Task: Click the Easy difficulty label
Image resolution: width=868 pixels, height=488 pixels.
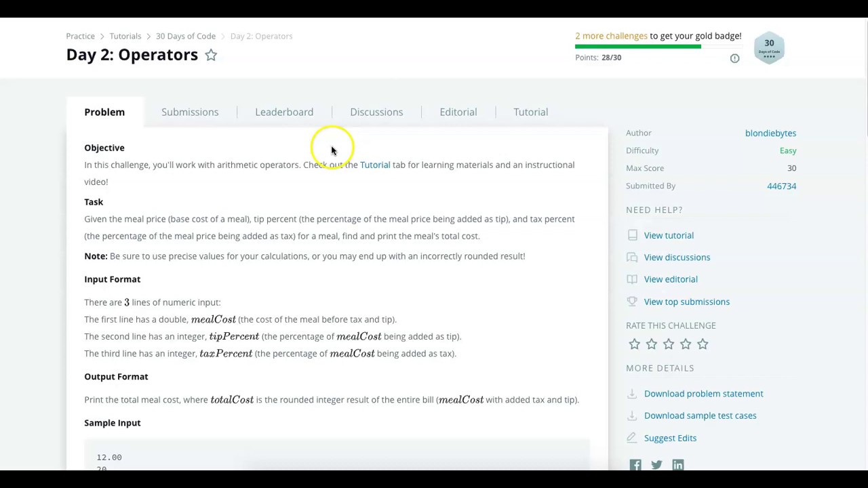Action: (x=788, y=150)
